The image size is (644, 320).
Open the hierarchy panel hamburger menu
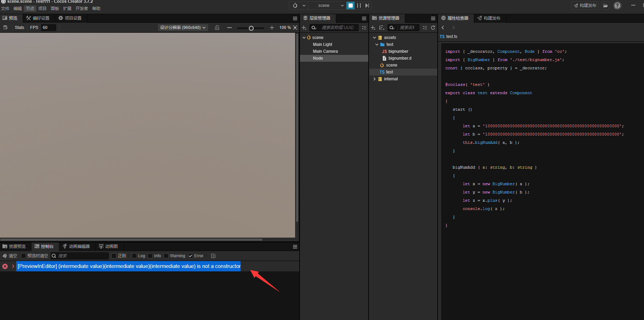(x=364, y=18)
